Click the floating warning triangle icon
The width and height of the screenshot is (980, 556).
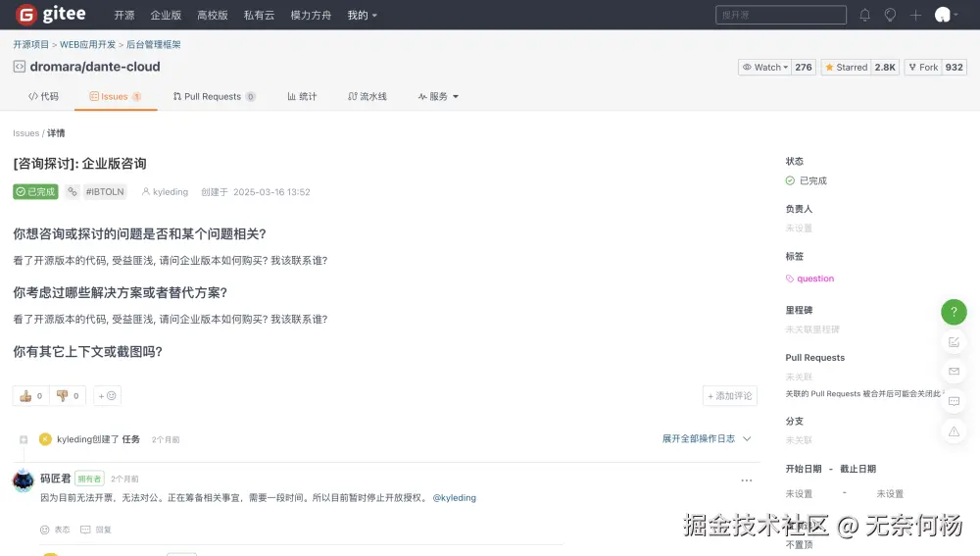[954, 431]
